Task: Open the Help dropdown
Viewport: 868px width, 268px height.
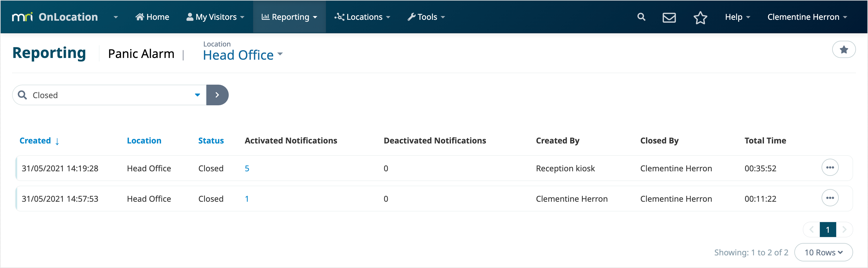Action: (737, 17)
